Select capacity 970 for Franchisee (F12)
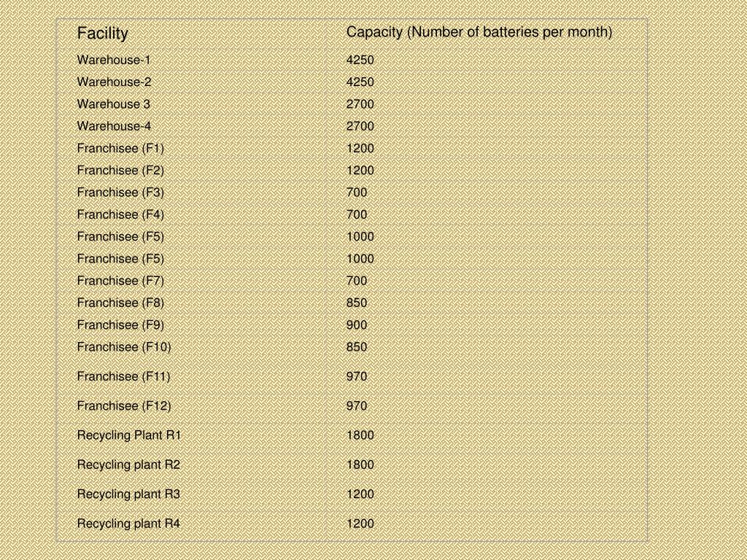The image size is (747, 560). [357, 406]
